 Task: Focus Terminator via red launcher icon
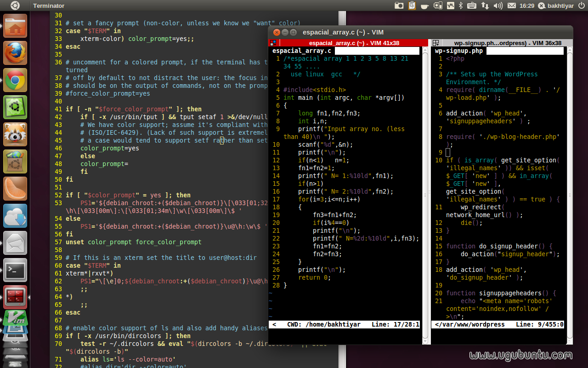pos(15,297)
